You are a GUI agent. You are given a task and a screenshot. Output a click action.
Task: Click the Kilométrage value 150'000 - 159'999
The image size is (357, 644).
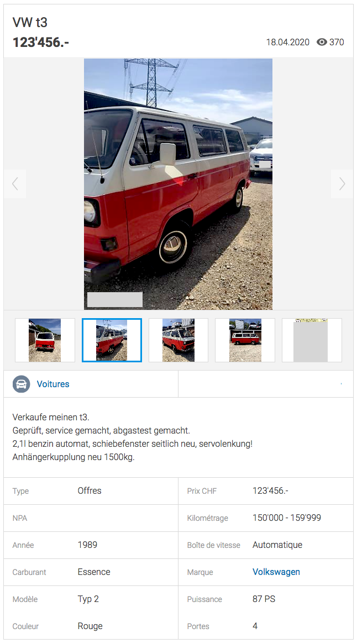point(287,518)
